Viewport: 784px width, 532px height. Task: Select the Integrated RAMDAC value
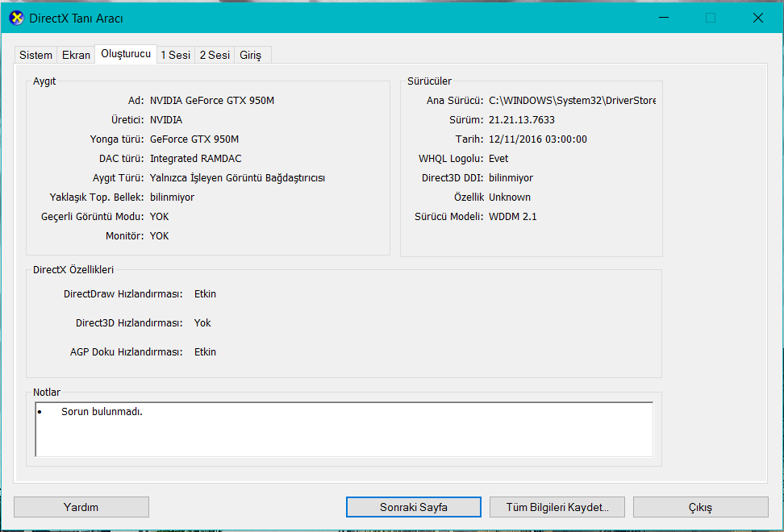click(195, 159)
